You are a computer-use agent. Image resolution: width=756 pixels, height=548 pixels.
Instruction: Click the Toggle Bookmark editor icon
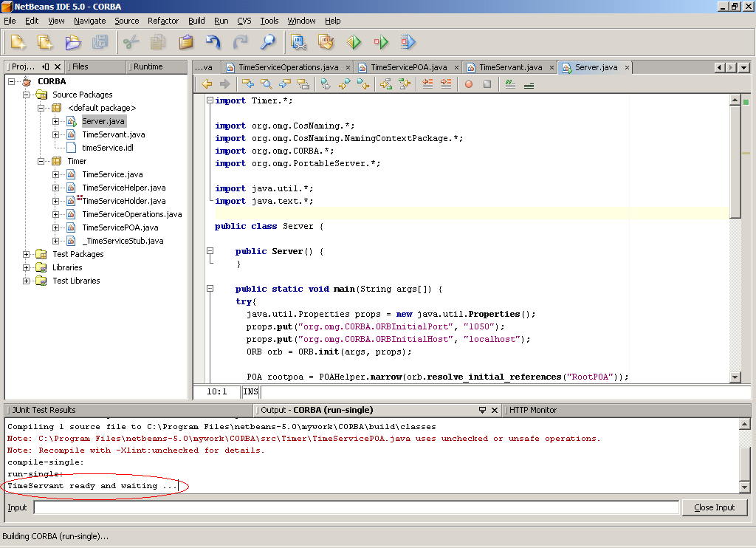pyautogui.click(x=326, y=84)
